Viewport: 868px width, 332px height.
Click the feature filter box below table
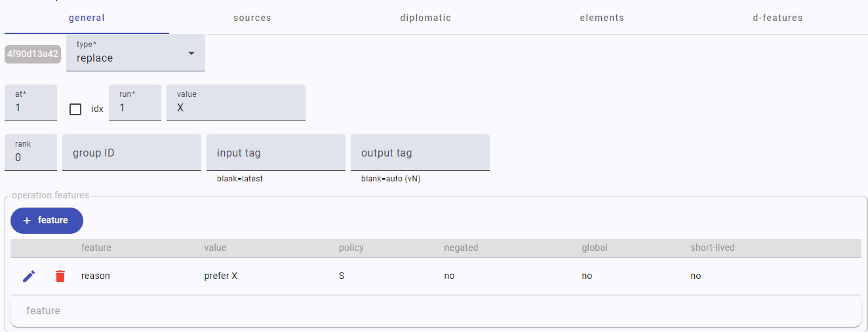click(435, 311)
